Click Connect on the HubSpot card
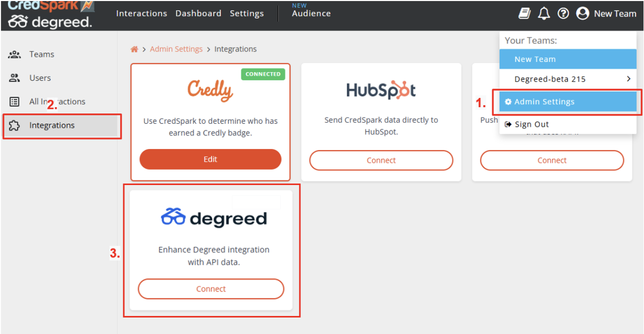This screenshot has width=644, height=334. [x=381, y=160]
